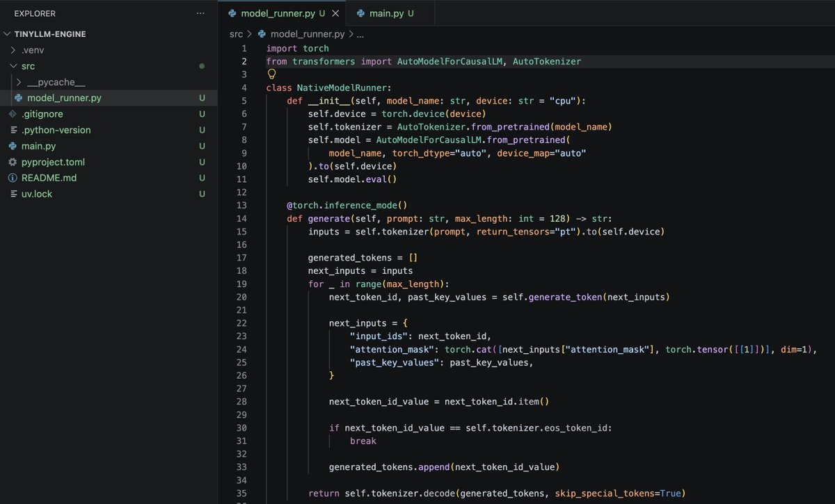Open Explorer more actions ellipsis
Image resolution: width=835 pixels, height=504 pixels.
pos(200,13)
